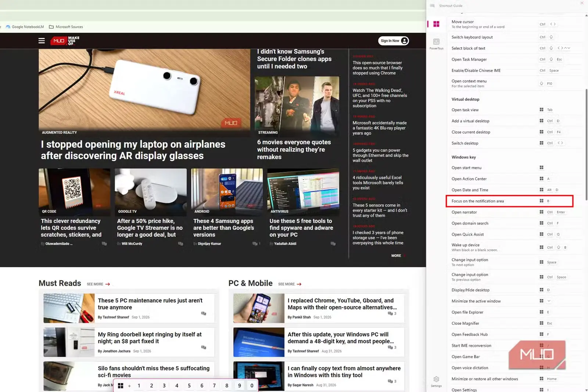Open comments on the copy text tool article
This screenshot has width=588, height=392.
(390, 381)
